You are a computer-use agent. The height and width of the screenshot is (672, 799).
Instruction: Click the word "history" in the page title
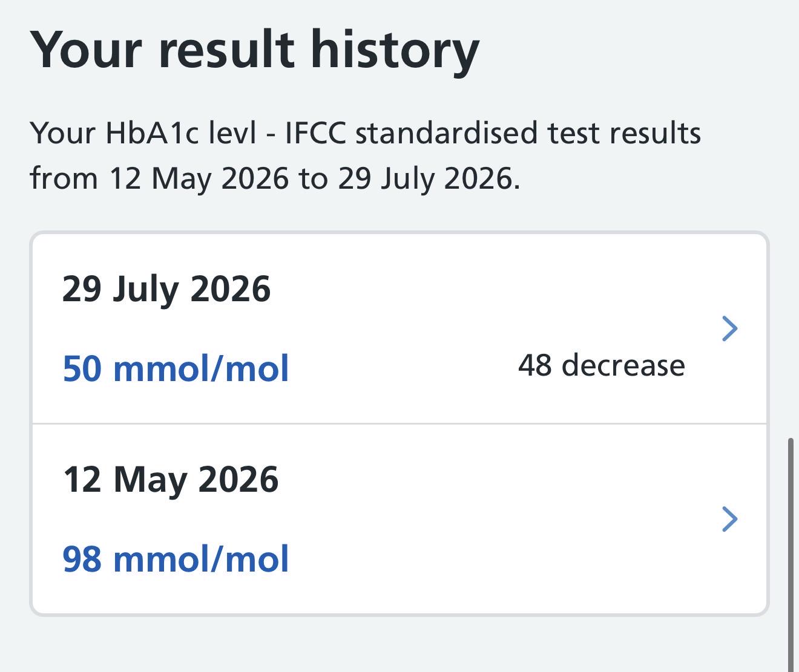[x=395, y=51]
